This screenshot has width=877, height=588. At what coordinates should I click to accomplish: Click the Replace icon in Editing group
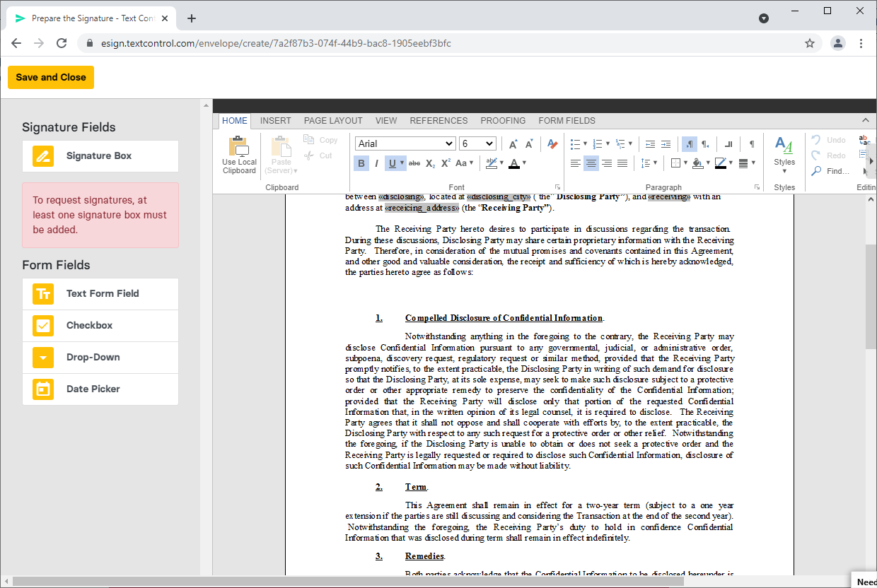pos(864,140)
